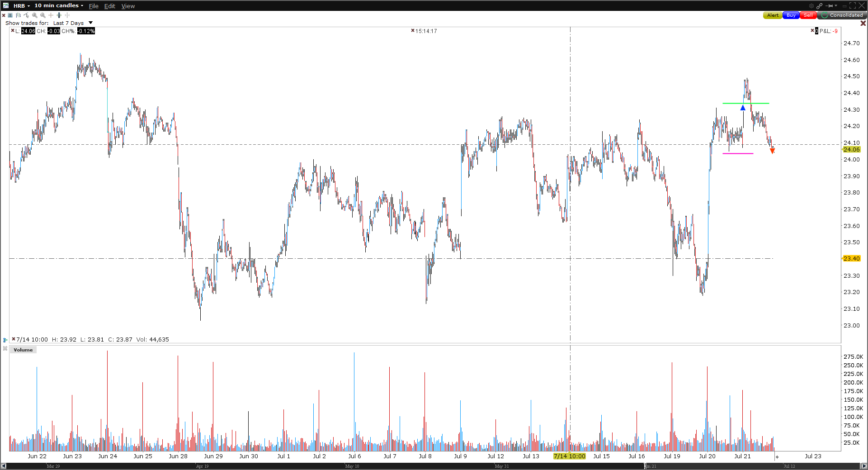This screenshot has height=470, width=868.
Task: Open the 10 min candles interval dropdown
Action: 59,5
